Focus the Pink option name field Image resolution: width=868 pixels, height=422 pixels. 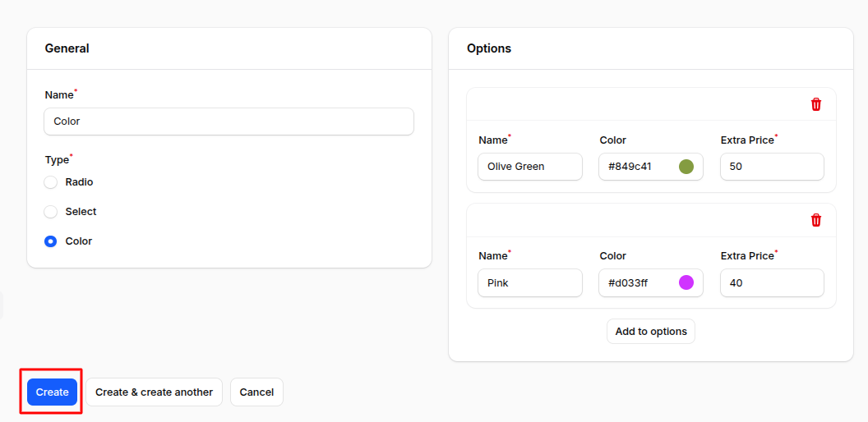(x=529, y=282)
